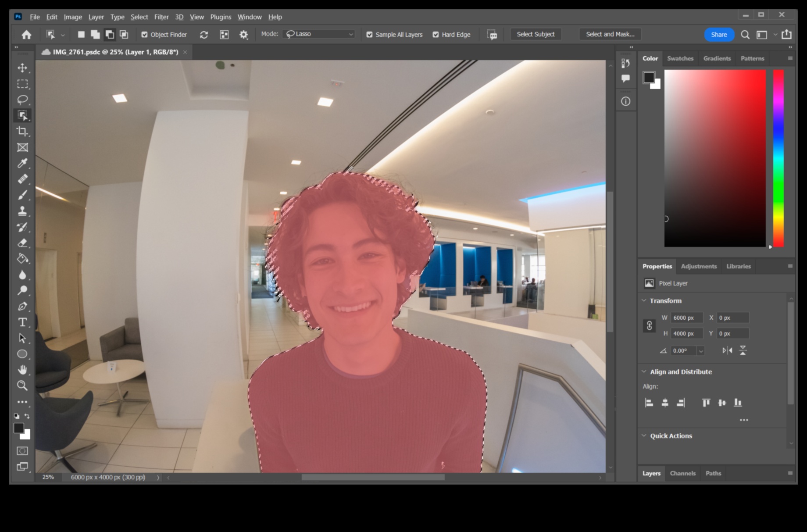The height and width of the screenshot is (532, 807).
Task: Activate the Crop tool
Action: (23, 132)
